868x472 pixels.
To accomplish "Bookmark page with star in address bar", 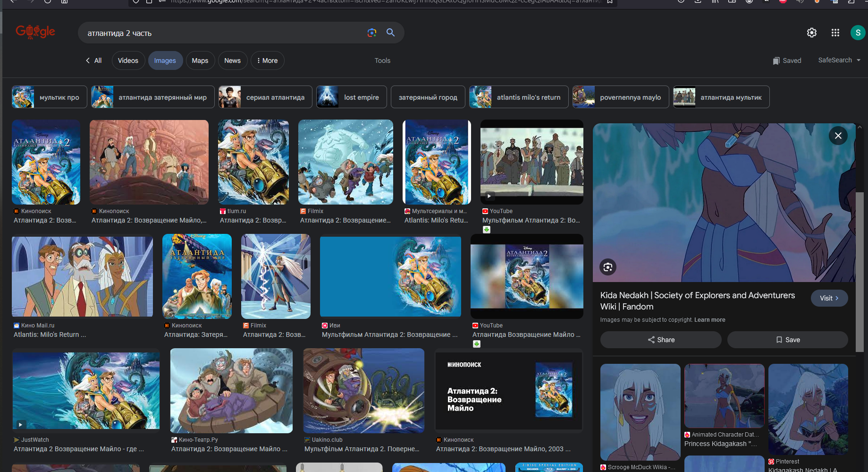I will [x=609, y=1].
